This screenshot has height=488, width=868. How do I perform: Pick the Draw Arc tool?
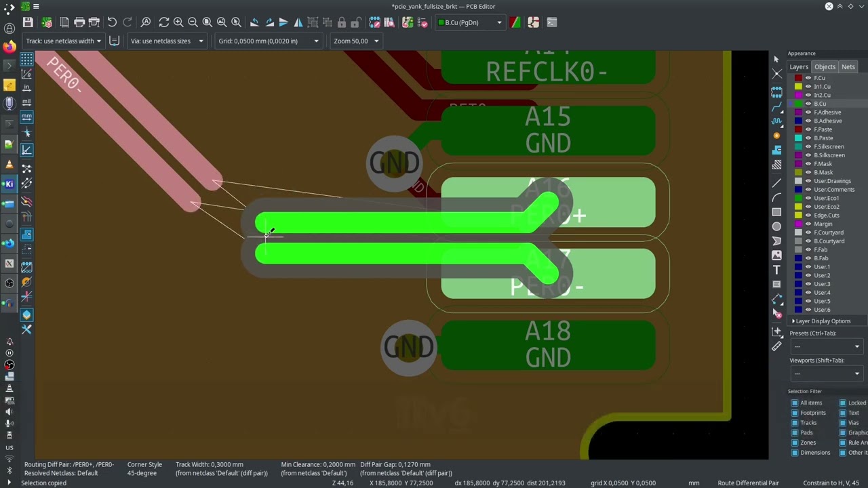[776, 198]
